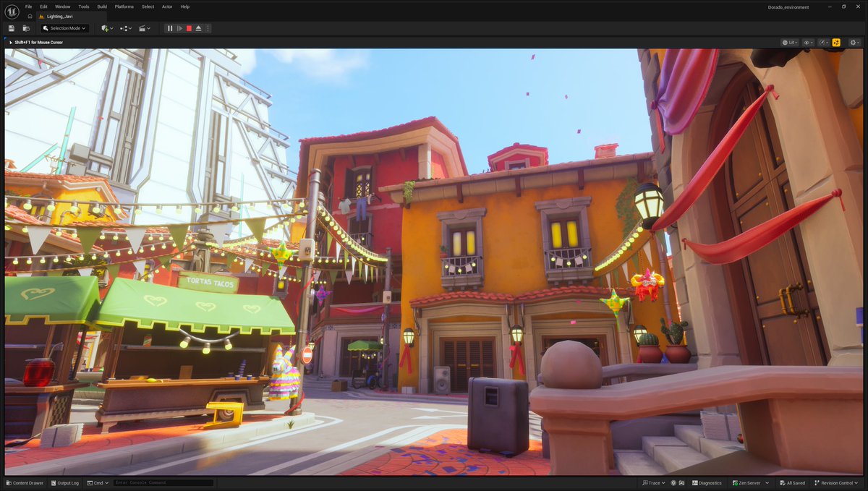The image size is (868, 491).
Task: Open the Edit menu
Action: 43,7
